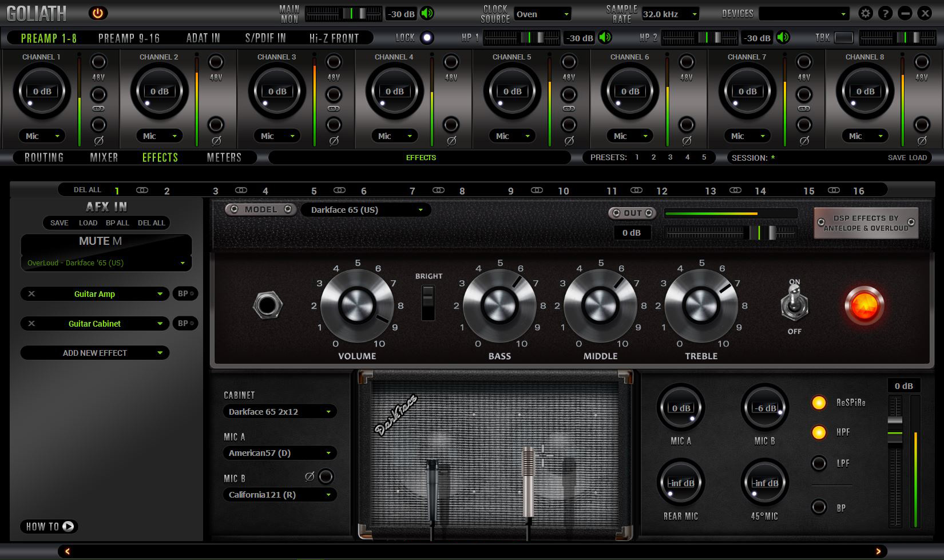
Task: Click the left scroll arrow at the bottom
Action: point(68,551)
